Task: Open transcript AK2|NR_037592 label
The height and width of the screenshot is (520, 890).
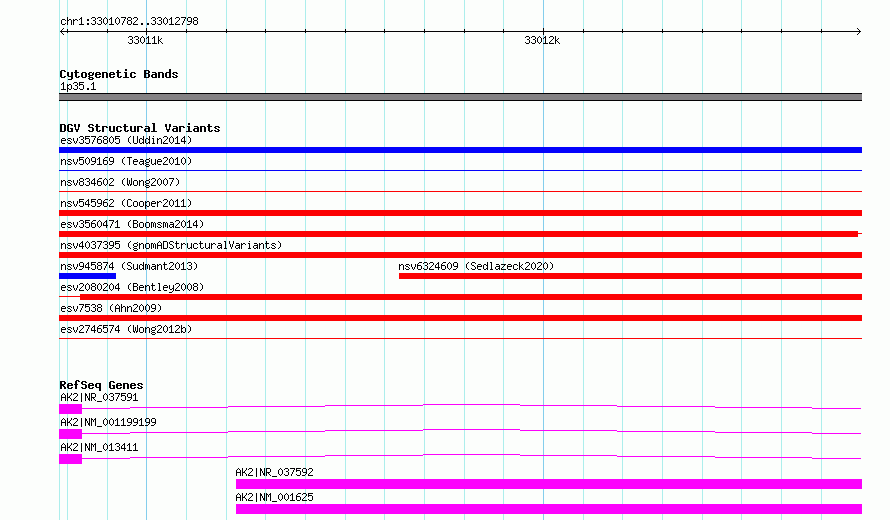Action: [x=274, y=472]
